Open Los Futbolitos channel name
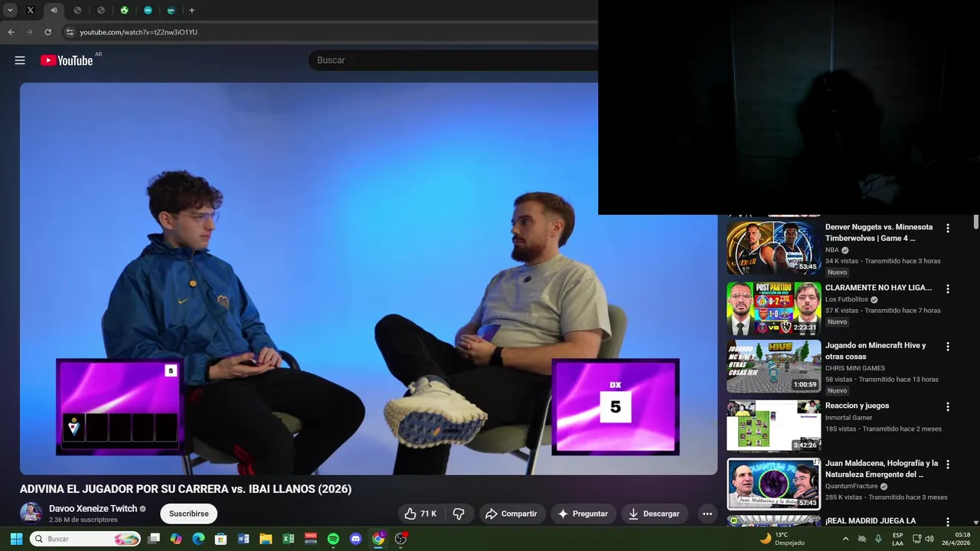 [x=847, y=299]
